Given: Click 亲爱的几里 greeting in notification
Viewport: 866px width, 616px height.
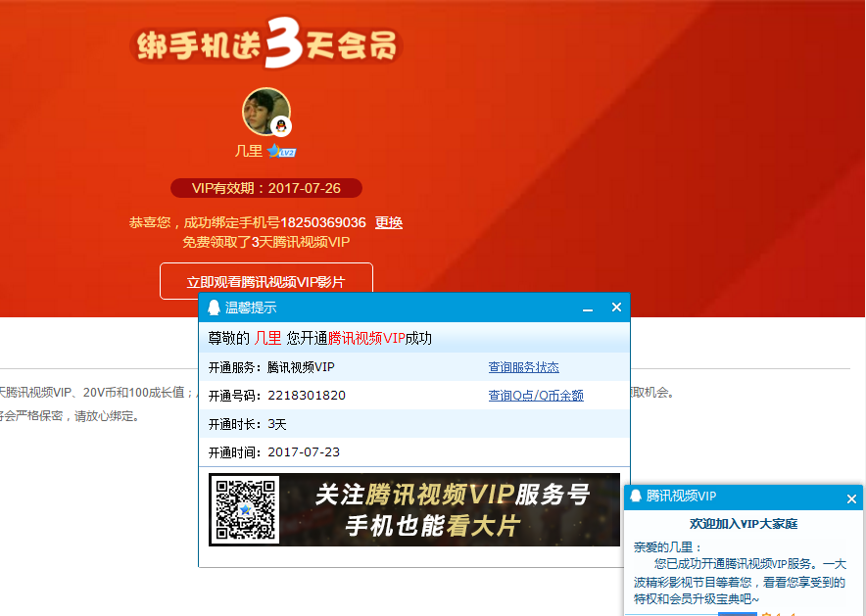Looking at the screenshot, I should 667,547.
